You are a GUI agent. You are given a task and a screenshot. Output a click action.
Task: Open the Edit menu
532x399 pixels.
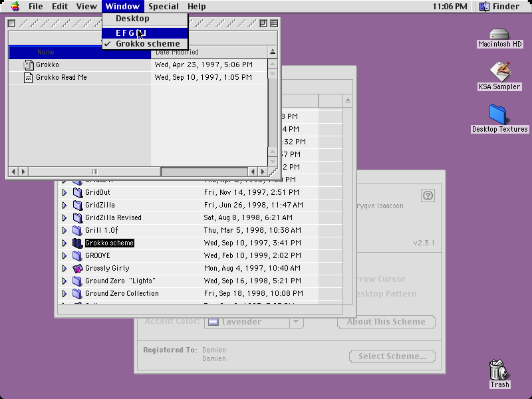[x=60, y=7]
